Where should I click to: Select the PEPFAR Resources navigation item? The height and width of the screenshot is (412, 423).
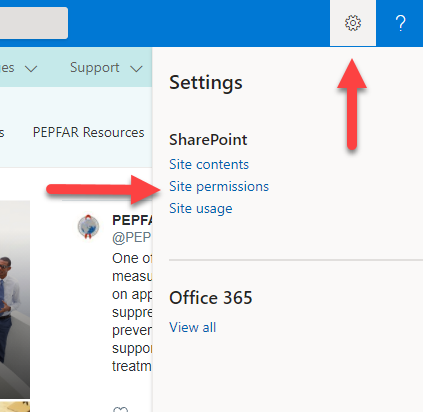coord(88,132)
